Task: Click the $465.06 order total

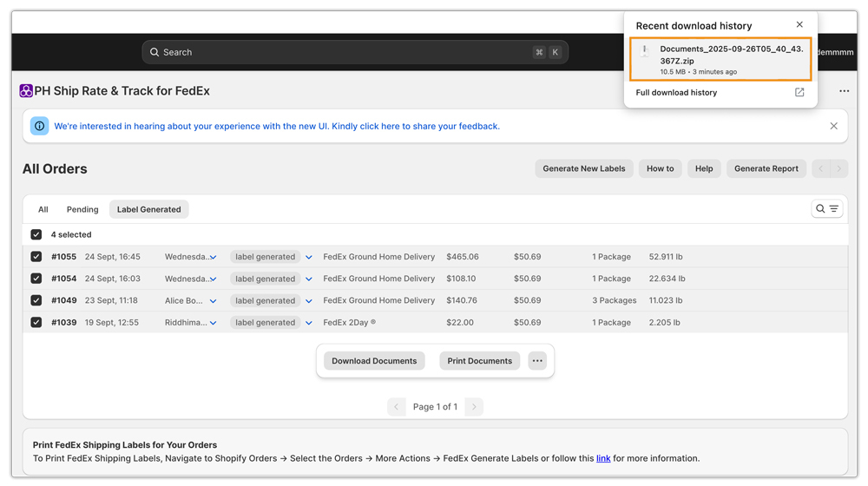Action: (x=463, y=257)
